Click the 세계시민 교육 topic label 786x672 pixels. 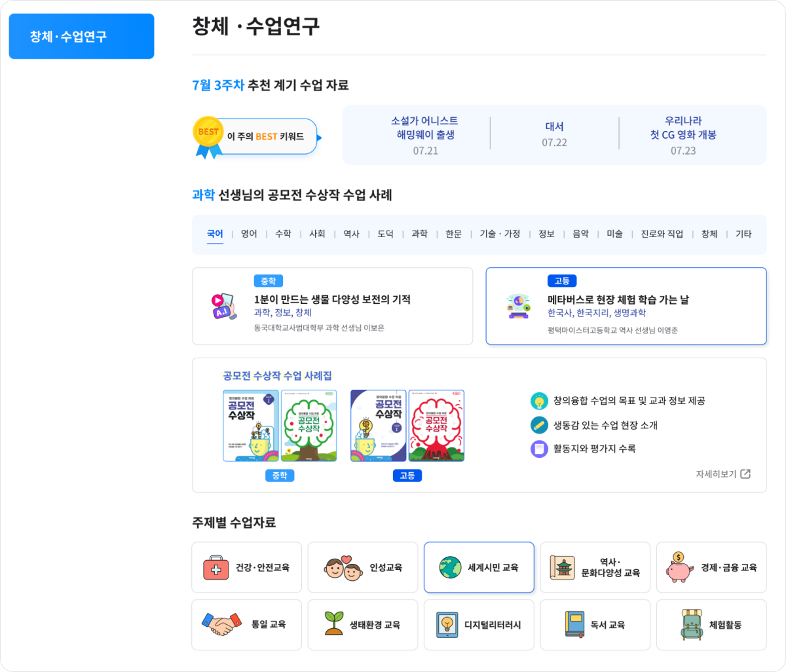point(493,568)
